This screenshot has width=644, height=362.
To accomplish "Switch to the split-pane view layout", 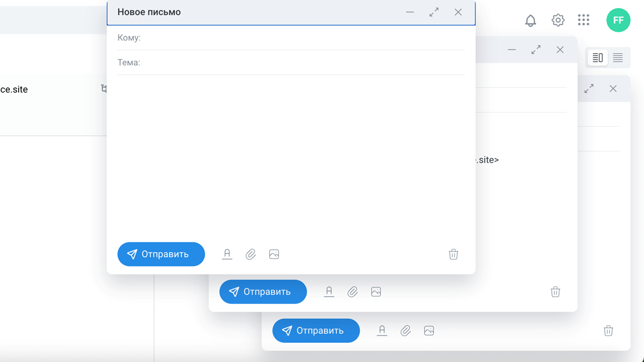I will click(x=598, y=58).
